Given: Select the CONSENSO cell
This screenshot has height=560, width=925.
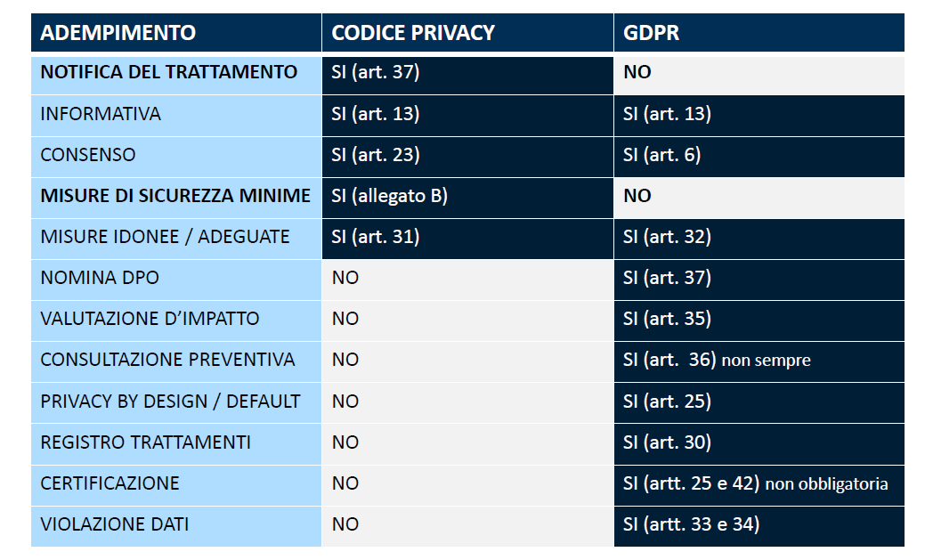Looking at the screenshot, I should click(88, 155).
